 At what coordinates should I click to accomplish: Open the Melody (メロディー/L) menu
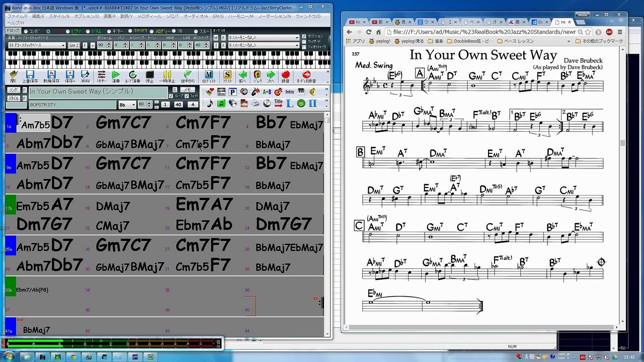pyautogui.click(x=149, y=17)
